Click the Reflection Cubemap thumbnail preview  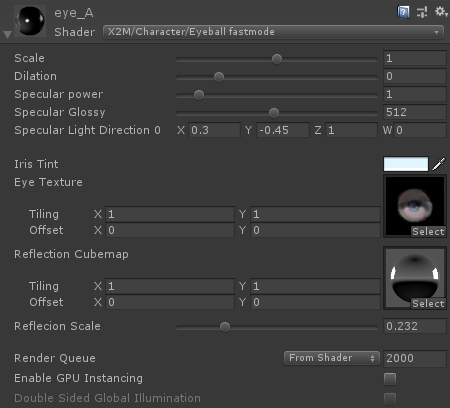[x=415, y=278]
